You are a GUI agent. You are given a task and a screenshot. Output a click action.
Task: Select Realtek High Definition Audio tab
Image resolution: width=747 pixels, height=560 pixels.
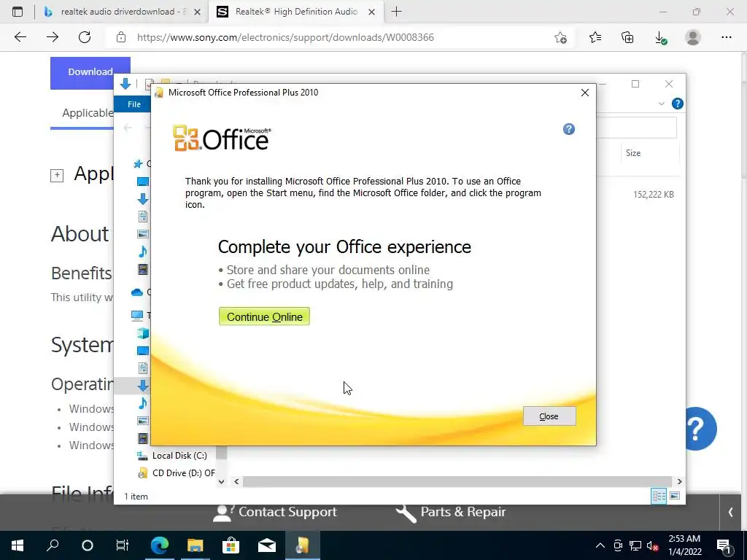tap(295, 12)
